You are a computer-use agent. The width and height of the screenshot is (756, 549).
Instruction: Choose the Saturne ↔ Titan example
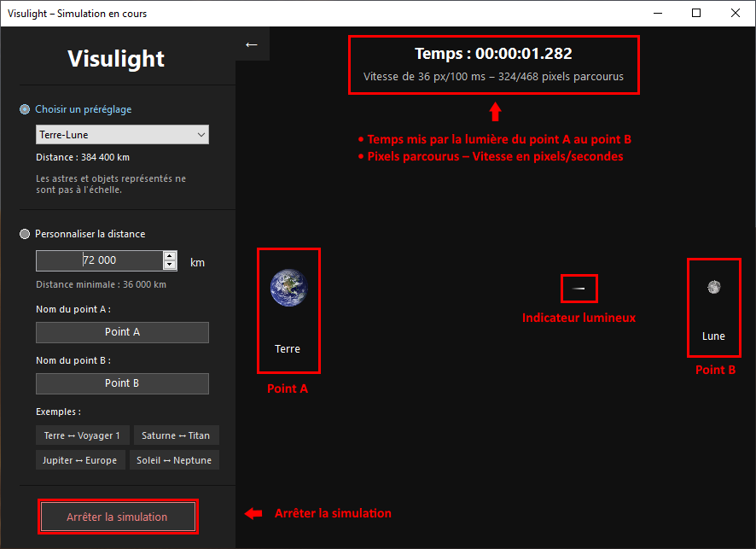[176, 435]
